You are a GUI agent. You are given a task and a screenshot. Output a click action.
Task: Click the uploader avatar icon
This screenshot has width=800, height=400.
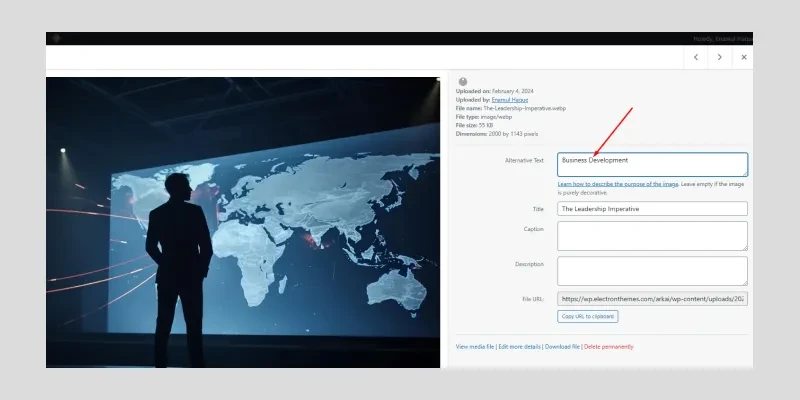(463, 82)
